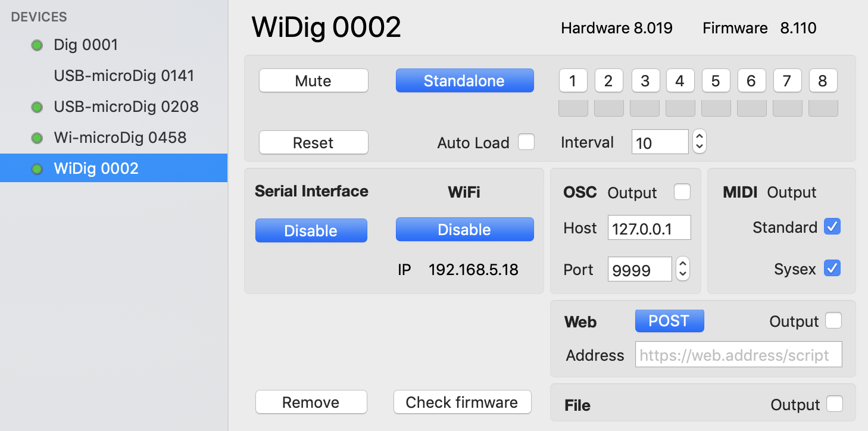
Task: Click the green status dot beside Wi-microDig 0458
Action: (37, 138)
